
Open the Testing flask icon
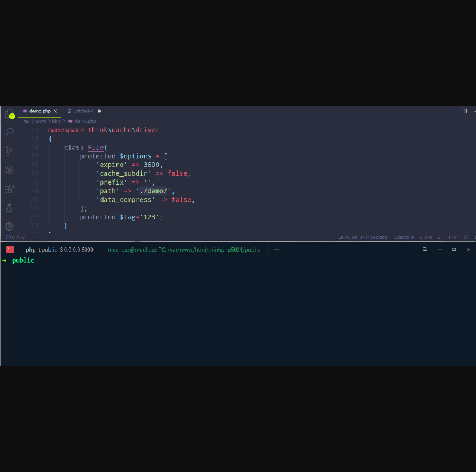click(9, 207)
